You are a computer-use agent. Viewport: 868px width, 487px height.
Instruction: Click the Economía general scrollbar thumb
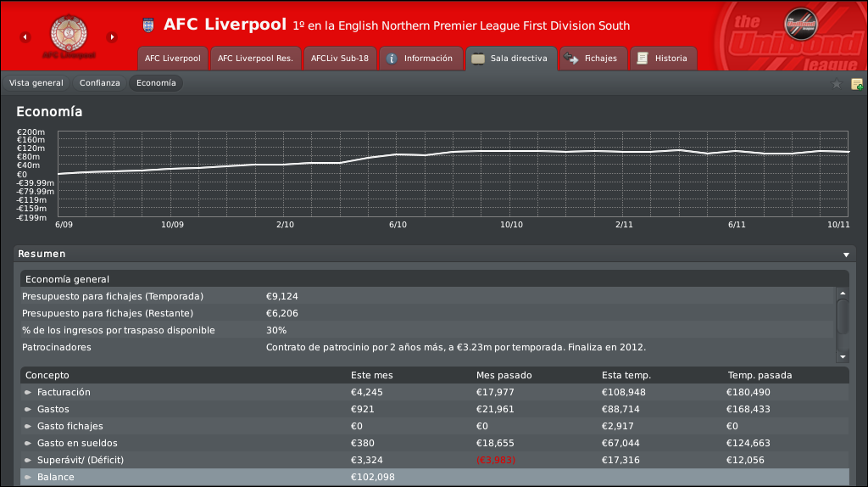[843, 316]
